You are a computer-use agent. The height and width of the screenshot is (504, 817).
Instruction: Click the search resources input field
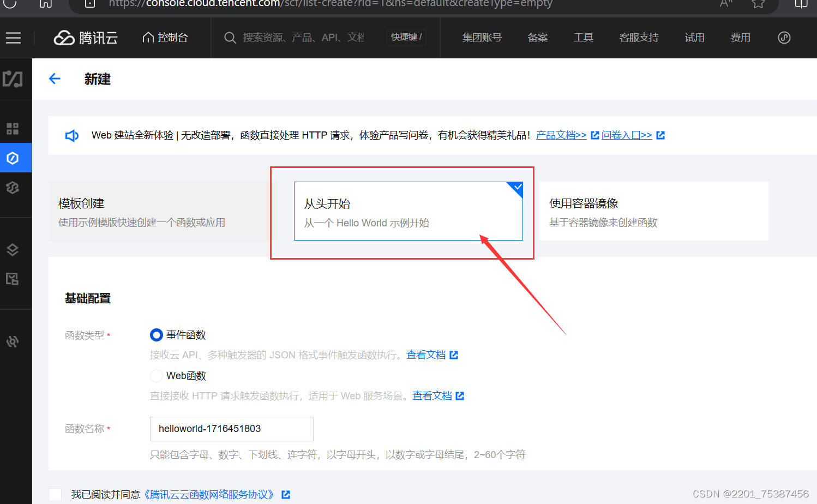(x=303, y=38)
